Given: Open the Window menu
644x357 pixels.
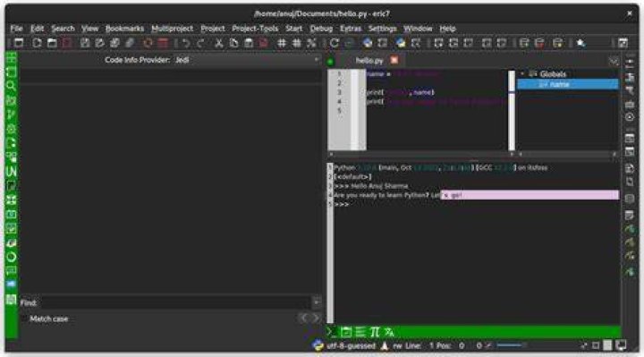Looking at the screenshot, I should 418,29.
